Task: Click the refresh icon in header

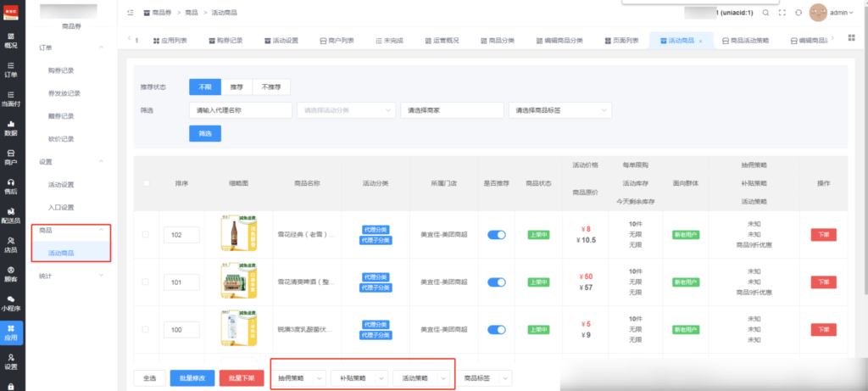Action: 798,12
